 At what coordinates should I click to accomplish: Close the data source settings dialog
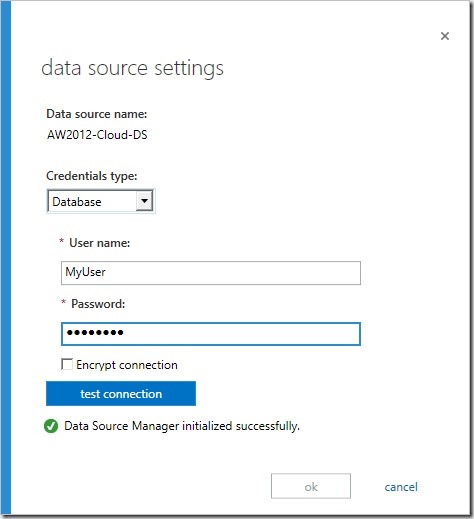pos(445,36)
